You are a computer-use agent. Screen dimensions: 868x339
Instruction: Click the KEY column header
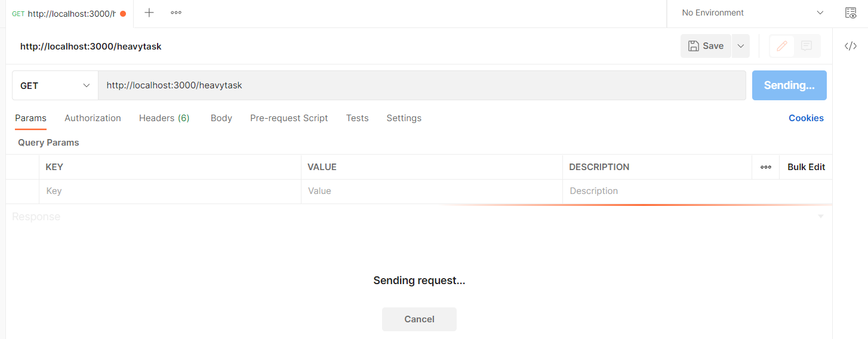pyautogui.click(x=54, y=167)
